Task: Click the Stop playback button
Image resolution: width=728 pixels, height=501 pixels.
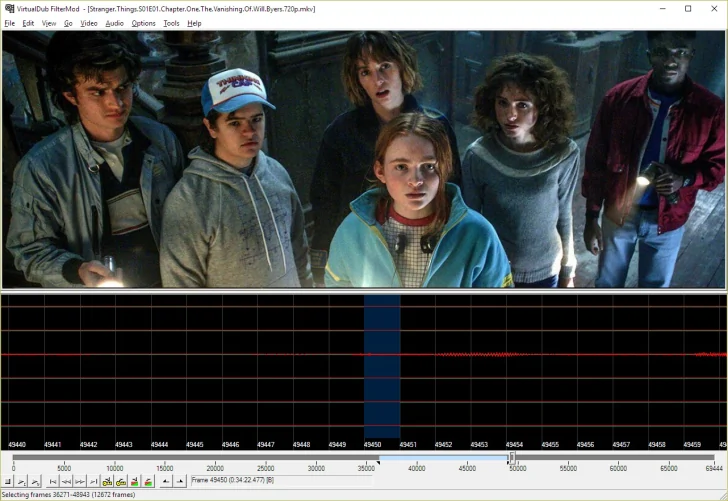Action: 7,481
